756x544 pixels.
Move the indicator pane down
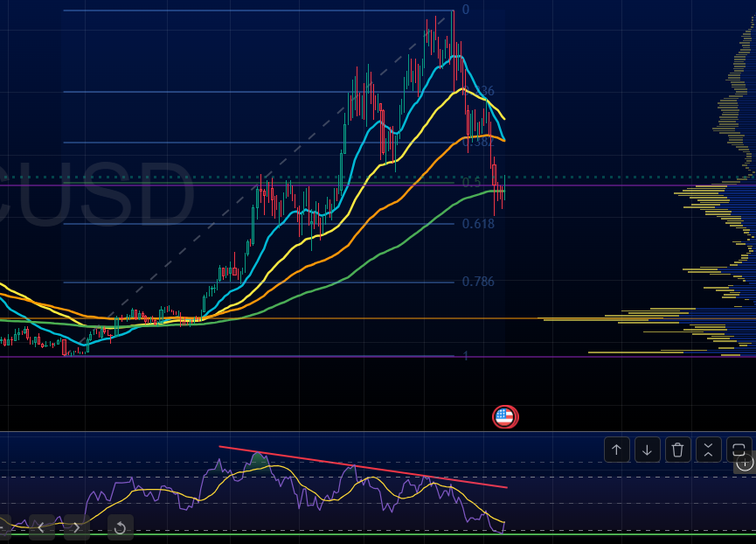click(647, 450)
